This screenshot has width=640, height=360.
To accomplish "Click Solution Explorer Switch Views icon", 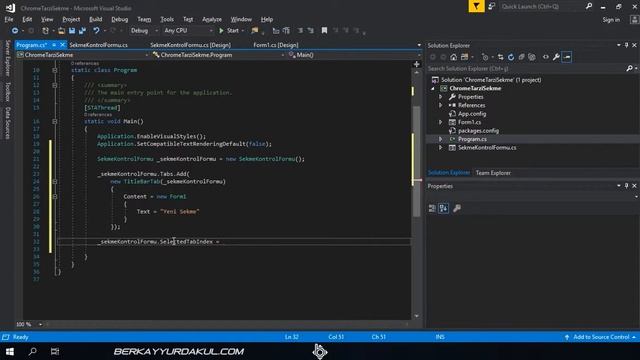I will tap(464, 57).
